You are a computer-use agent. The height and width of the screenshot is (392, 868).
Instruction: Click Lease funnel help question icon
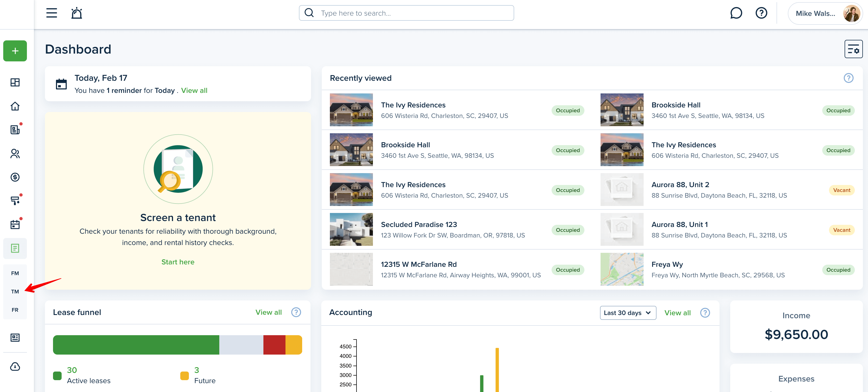click(x=296, y=313)
